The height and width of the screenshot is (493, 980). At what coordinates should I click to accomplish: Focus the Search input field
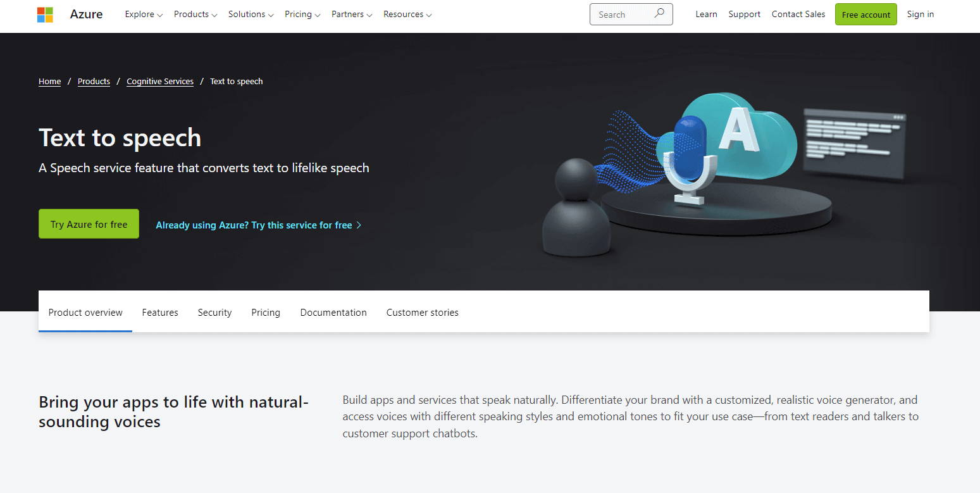631,14
